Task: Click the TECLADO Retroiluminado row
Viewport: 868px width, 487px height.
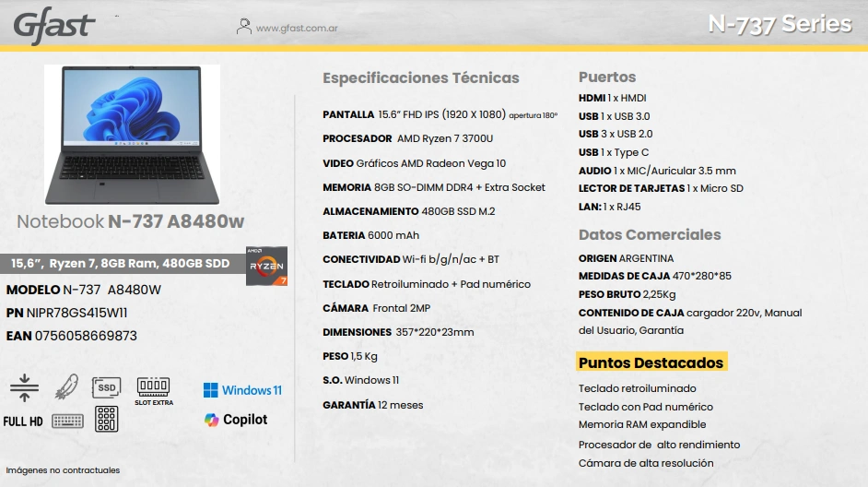Action: click(x=427, y=284)
